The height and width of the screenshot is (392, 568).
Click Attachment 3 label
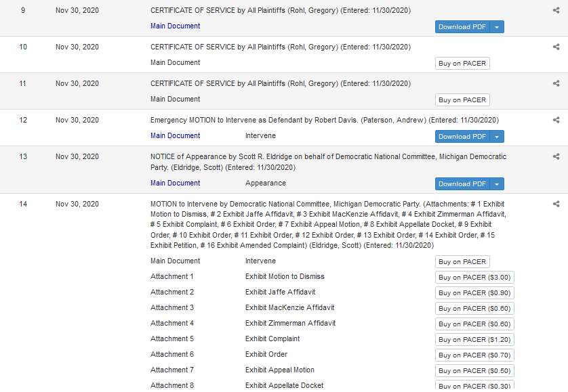pos(172,307)
